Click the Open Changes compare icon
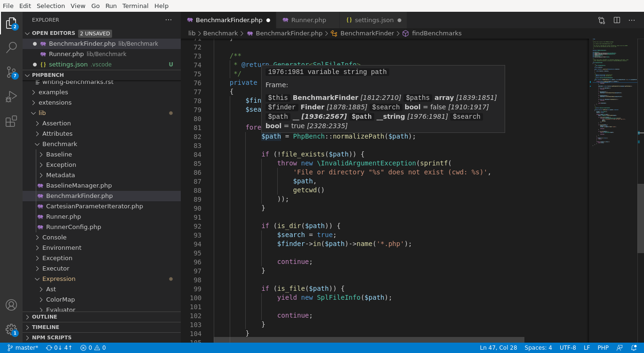 [602, 20]
